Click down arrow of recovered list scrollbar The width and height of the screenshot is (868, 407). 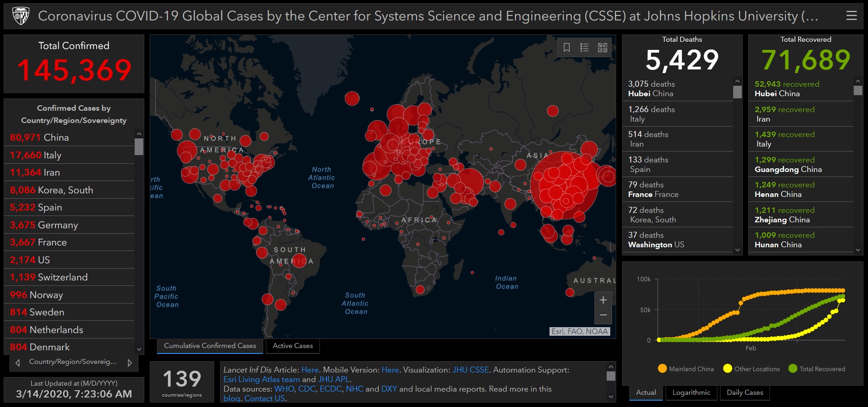858,250
